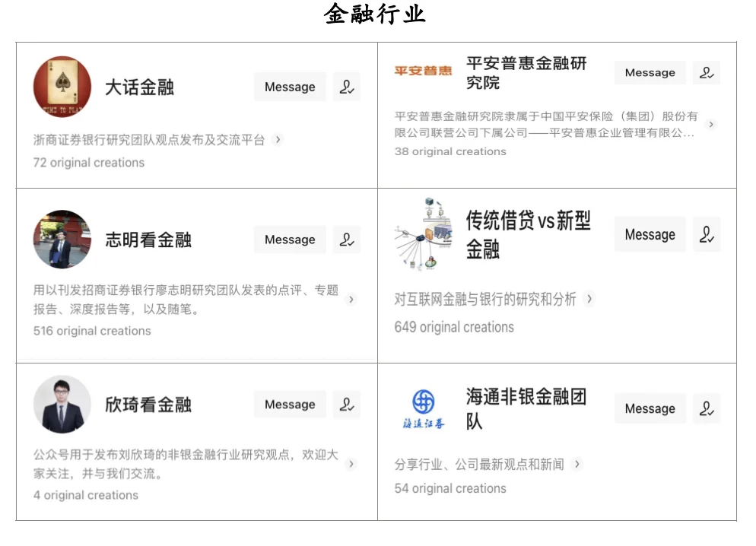The image size is (756, 546).
Task: Message 海通非银金融团队
Action: (x=650, y=408)
